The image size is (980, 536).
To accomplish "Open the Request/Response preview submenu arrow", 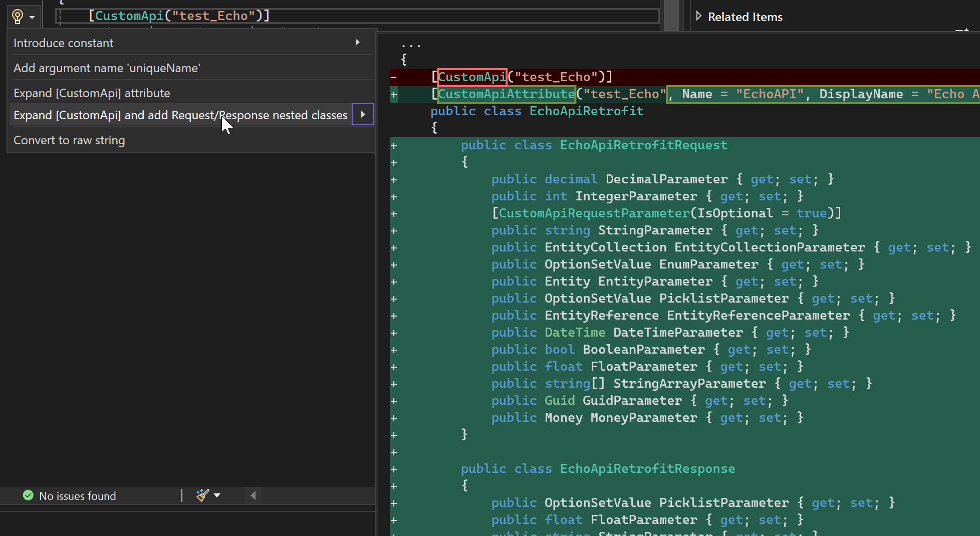I will (x=363, y=115).
